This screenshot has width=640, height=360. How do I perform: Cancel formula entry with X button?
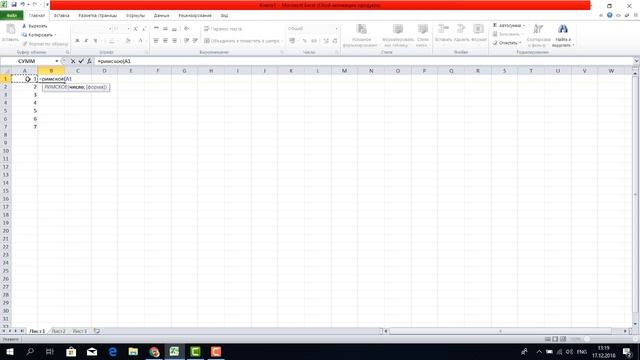tap(73, 61)
